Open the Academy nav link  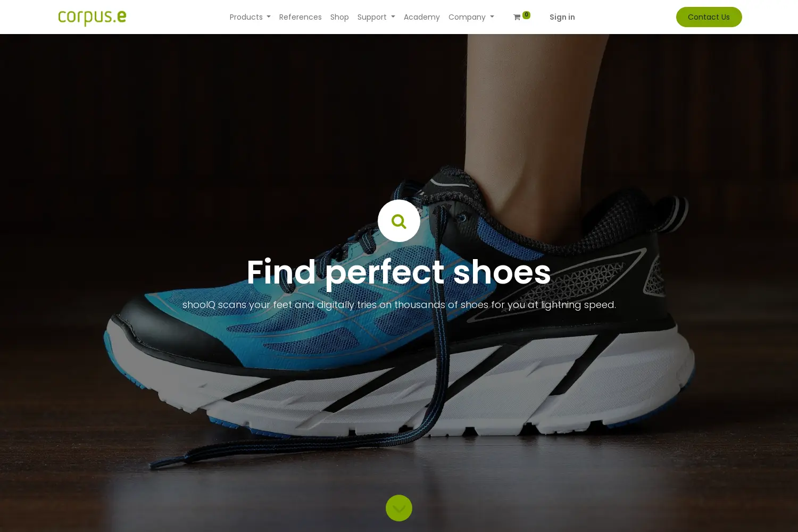click(x=422, y=17)
